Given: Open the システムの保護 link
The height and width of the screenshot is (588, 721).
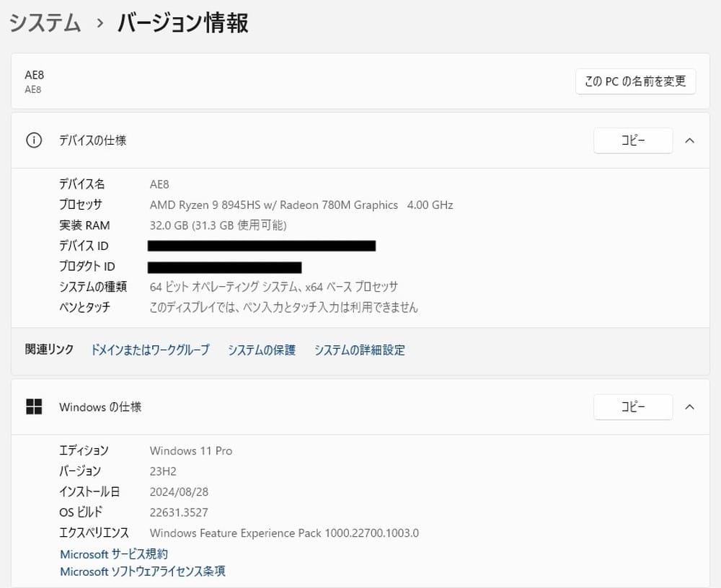Looking at the screenshot, I should 262,350.
